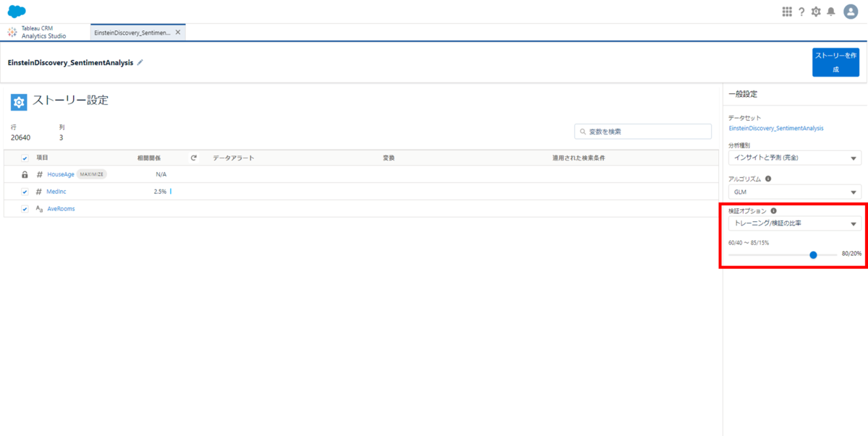
Task: Open the 分析種別 dropdown
Action: 794,158
